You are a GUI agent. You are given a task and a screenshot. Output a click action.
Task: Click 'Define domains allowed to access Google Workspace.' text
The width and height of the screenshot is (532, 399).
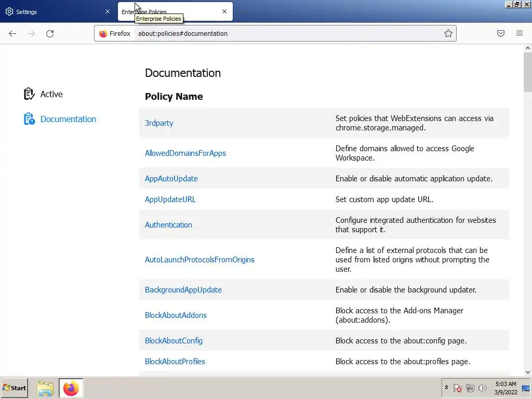point(405,153)
